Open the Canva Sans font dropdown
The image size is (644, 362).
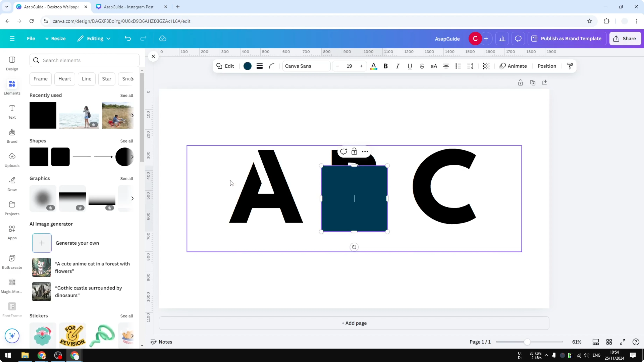click(x=306, y=66)
